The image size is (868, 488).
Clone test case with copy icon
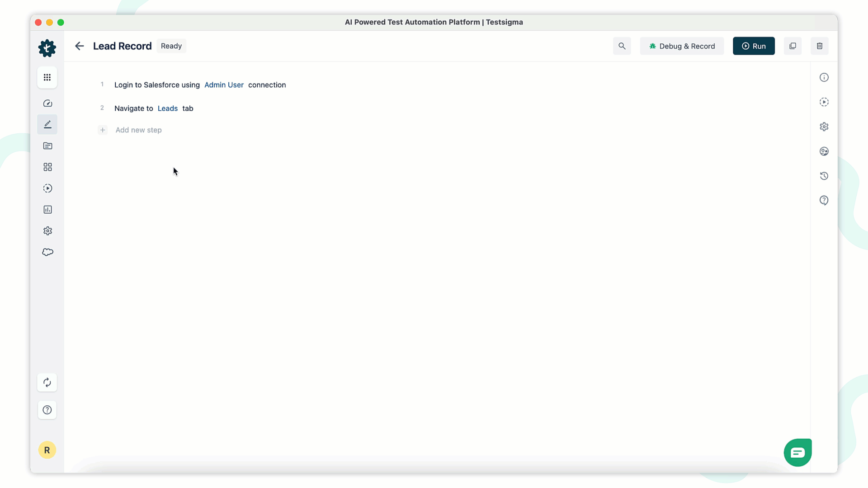[x=793, y=46]
